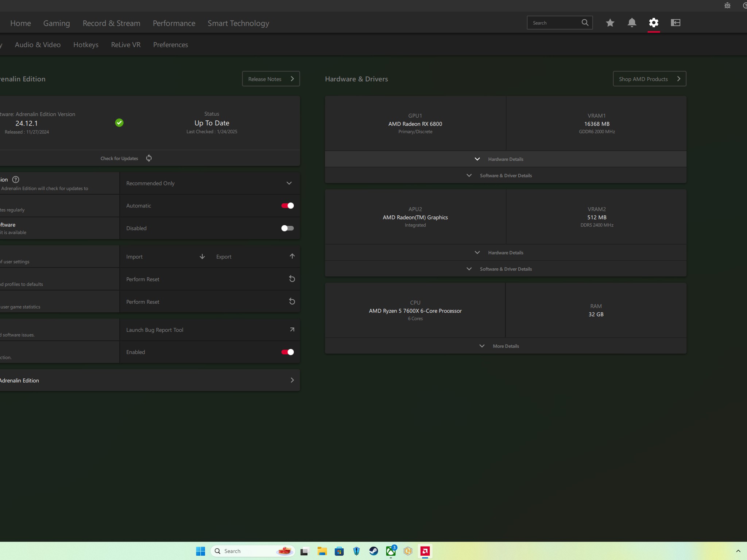747x560 pixels.
Task: Open Steam from the taskbar
Action: [x=373, y=551]
